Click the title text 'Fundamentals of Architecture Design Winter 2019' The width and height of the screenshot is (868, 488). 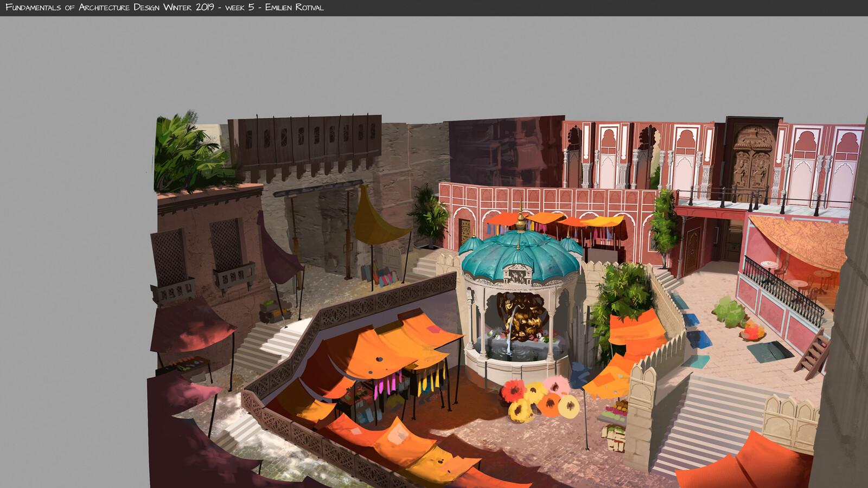coord(110,8)
